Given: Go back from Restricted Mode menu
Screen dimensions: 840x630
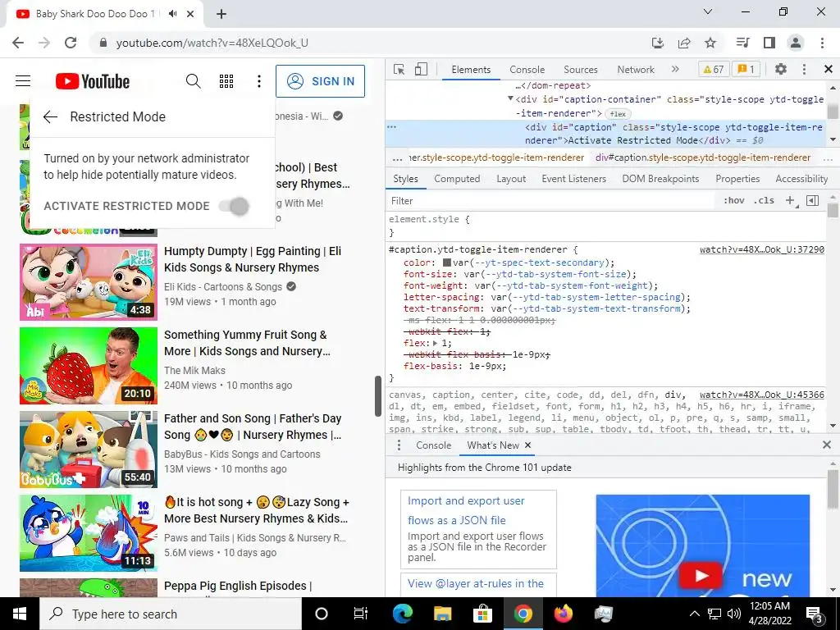Looking at the screenshot, I should (x=50, y=116).
